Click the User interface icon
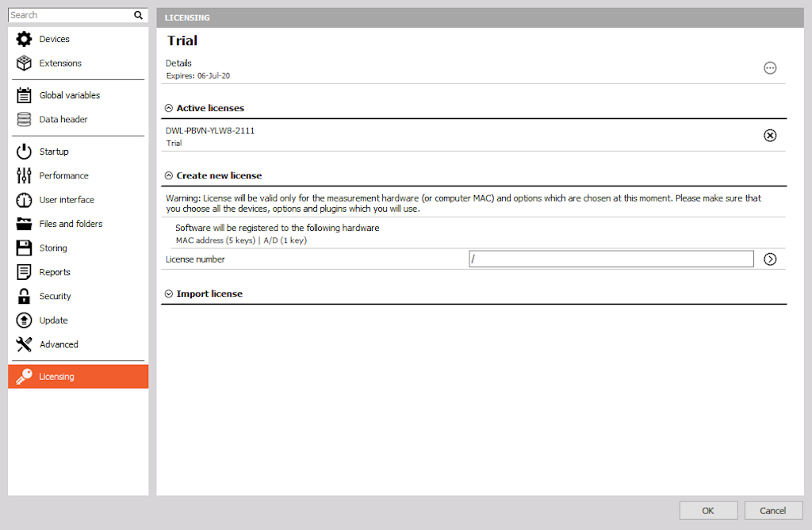This screenshot has width=812, height=530. point(24,199)
